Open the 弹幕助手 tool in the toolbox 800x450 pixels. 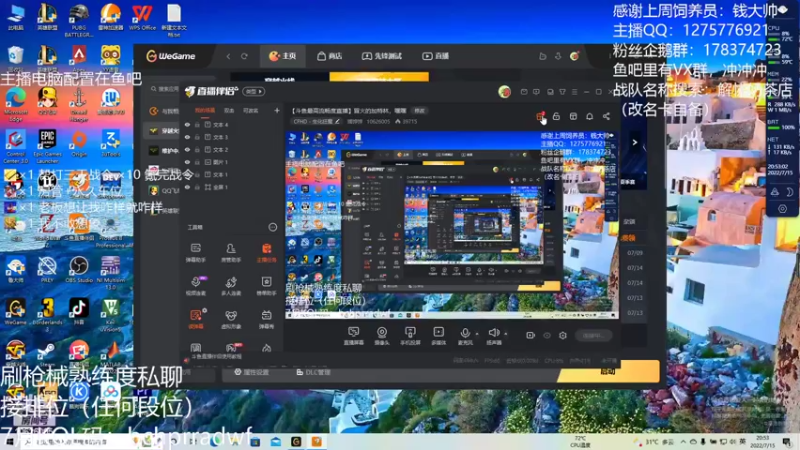(195, 253)
